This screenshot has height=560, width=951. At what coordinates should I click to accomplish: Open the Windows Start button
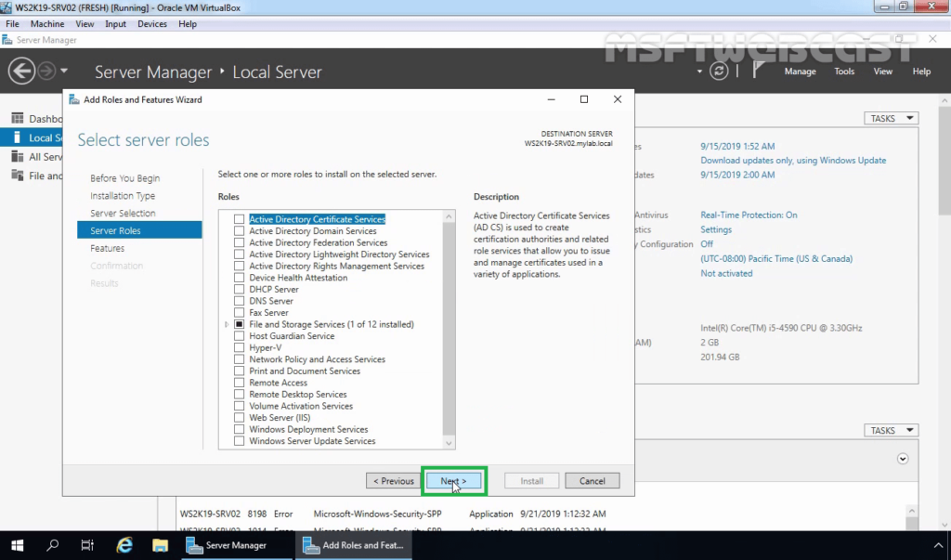(17, 545)
